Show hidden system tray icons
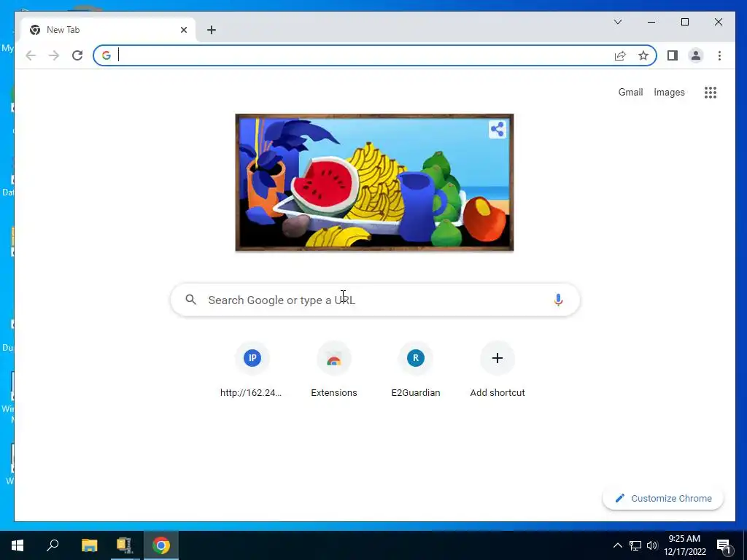Screen dimensions: 747x560 coord(617,545)
